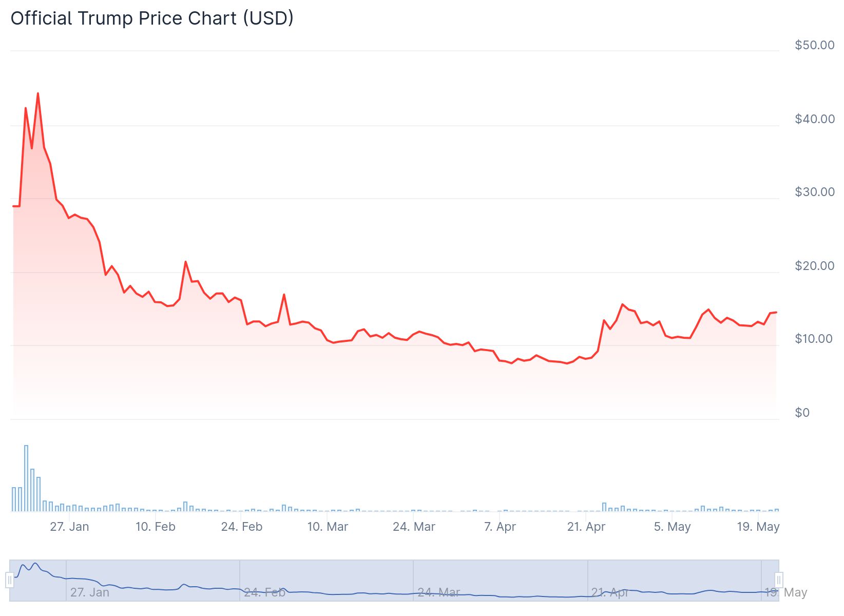Click the $50.00 y-axis label
844x616 pixels.
814,45
